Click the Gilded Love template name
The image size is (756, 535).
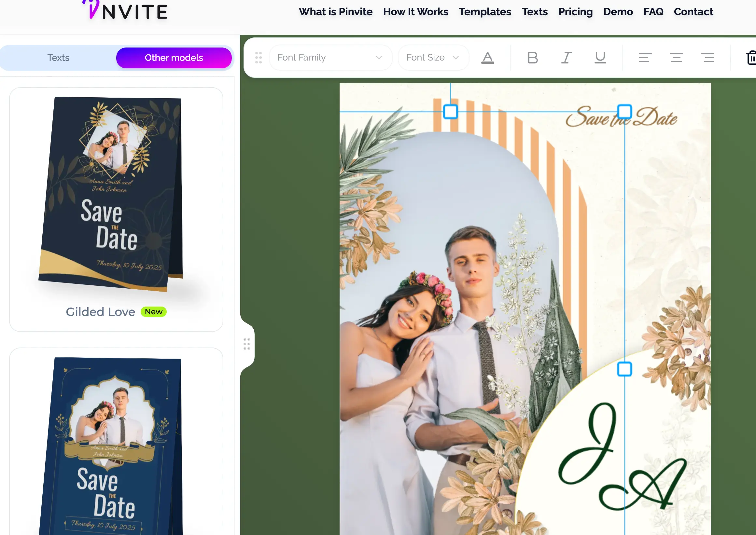pyautogui.click(x=101, y=312)
